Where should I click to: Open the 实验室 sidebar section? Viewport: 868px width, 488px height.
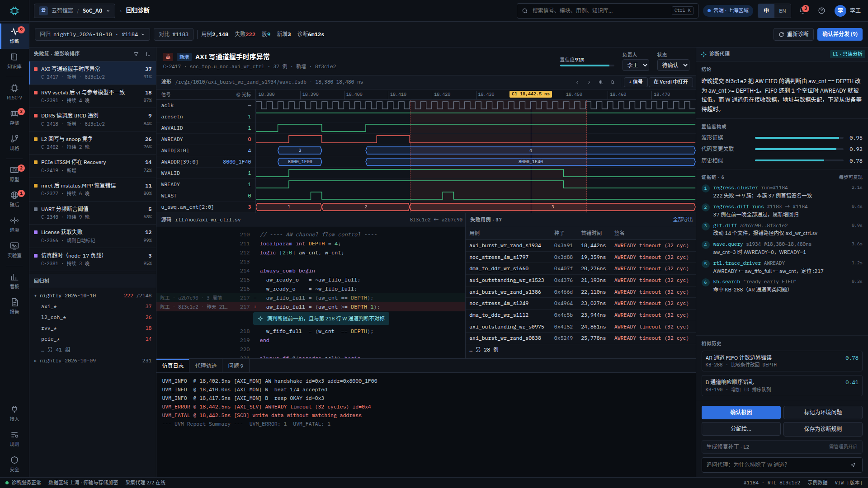click(14, 249)
